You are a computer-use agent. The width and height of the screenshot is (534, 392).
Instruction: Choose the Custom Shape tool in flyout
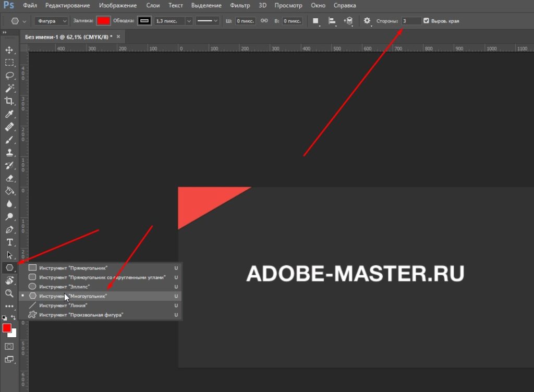(101, 315)
